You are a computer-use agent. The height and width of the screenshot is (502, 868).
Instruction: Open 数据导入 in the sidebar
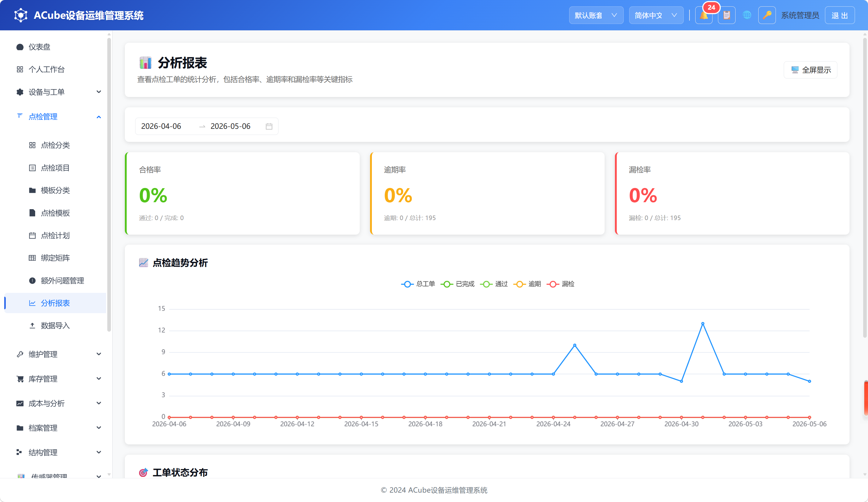tap(55, 326)
